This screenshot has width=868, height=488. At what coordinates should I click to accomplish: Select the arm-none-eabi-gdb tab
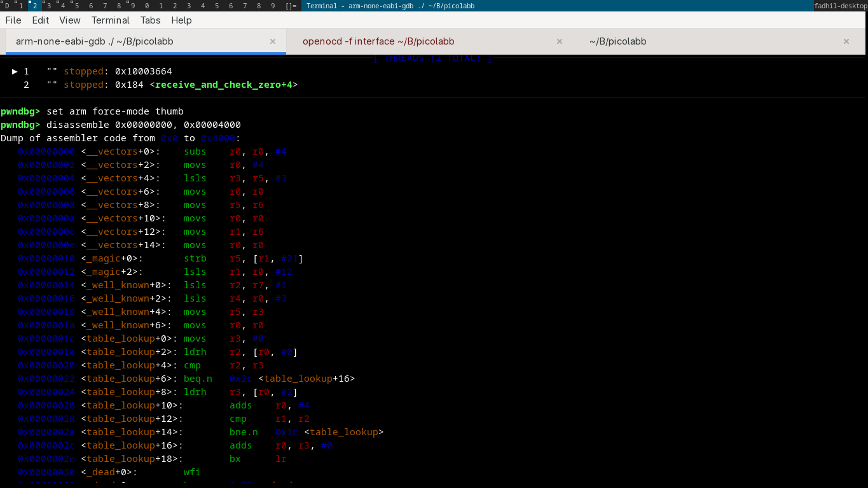[x=95, y=41]
